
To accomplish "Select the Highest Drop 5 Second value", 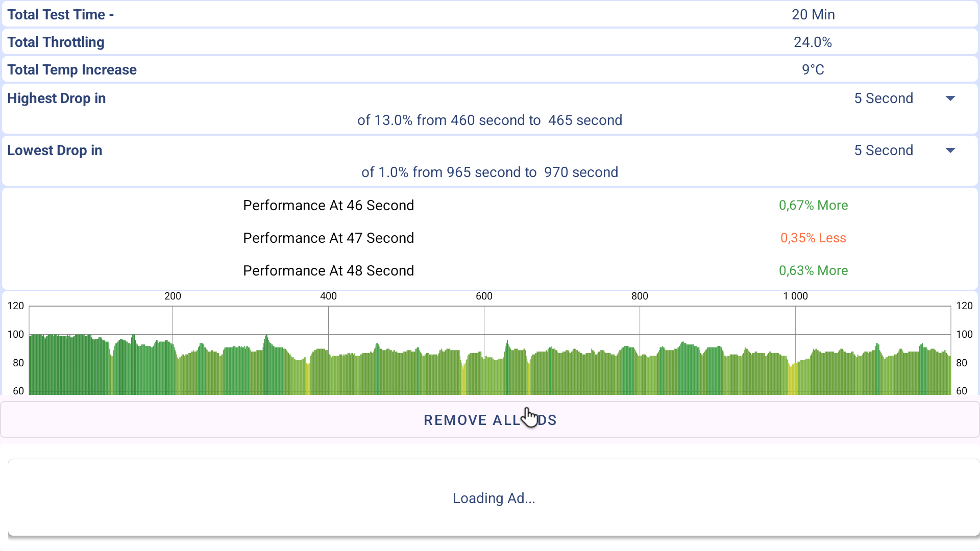I will click(x=883, y=98).
